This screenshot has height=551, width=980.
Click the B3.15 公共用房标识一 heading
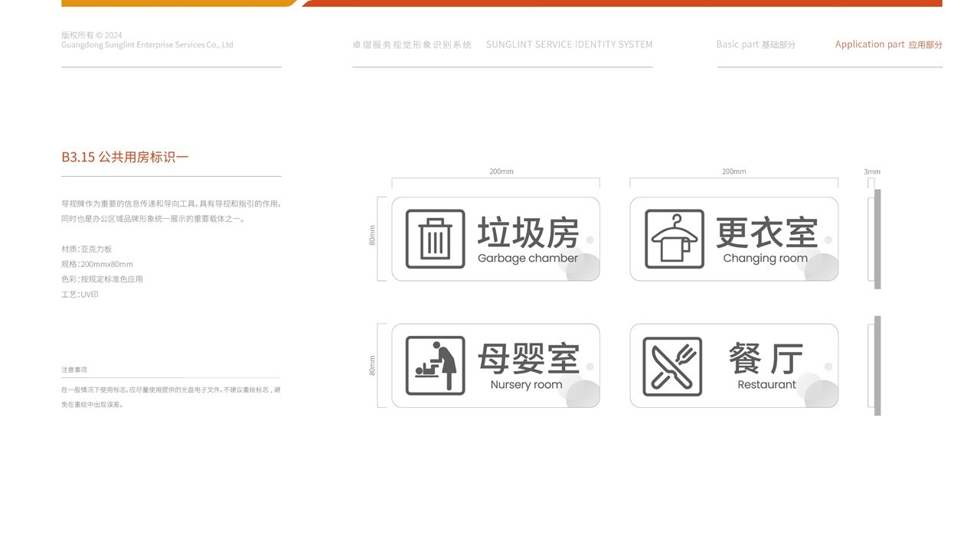click(x=125, y=155)
